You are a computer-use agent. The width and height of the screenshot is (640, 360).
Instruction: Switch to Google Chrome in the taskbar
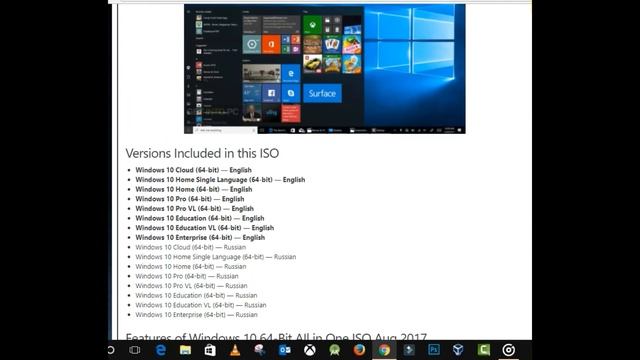(384, 350)
